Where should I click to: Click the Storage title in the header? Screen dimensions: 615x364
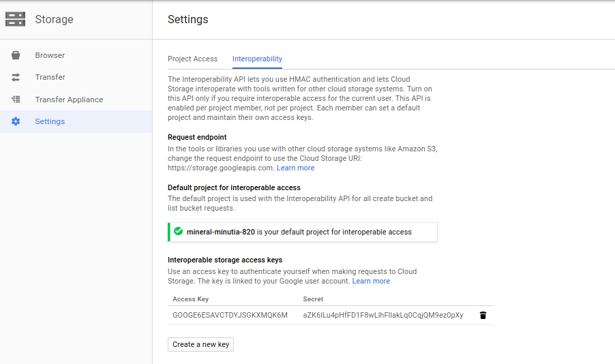click(54, 19)
